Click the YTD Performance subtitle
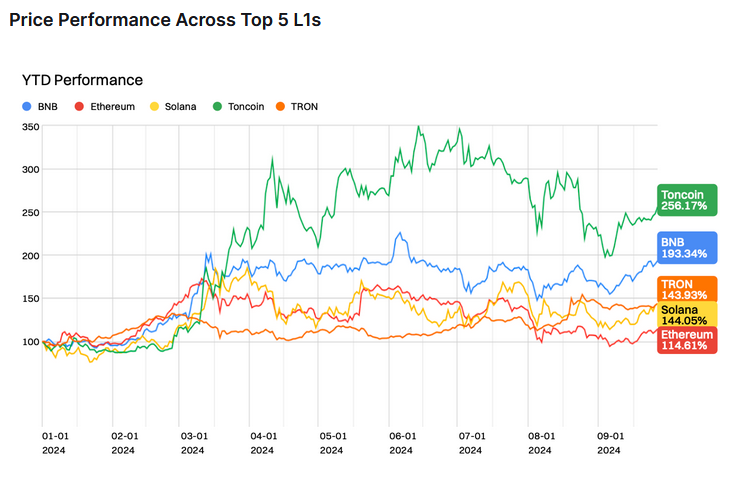The image size is (745, 492). point(82,80)
